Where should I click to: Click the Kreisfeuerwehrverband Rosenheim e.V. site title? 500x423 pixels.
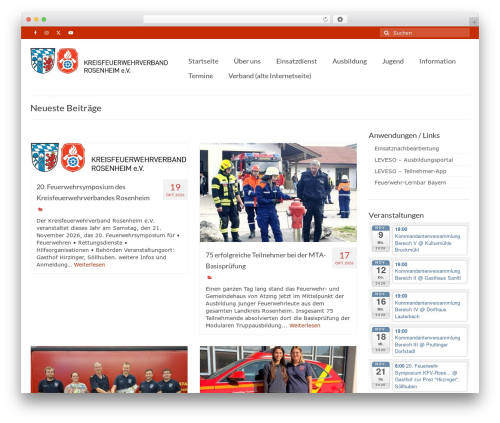126,66
